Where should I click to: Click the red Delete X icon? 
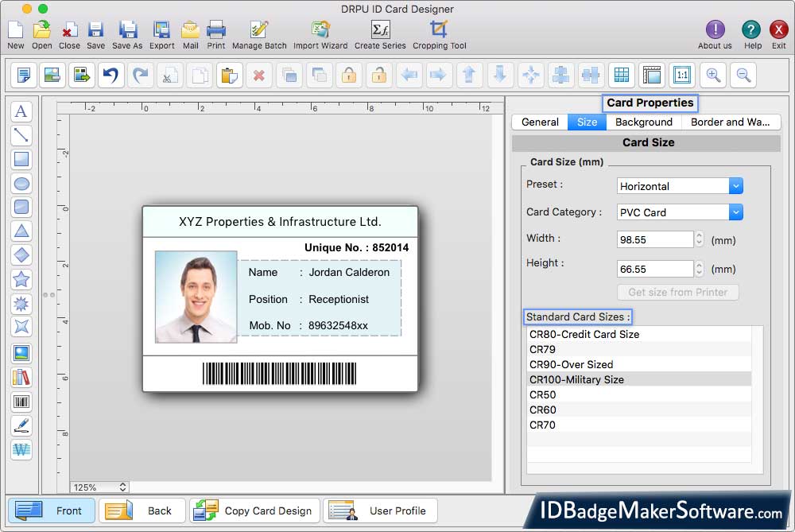click(x=259, y=76)
